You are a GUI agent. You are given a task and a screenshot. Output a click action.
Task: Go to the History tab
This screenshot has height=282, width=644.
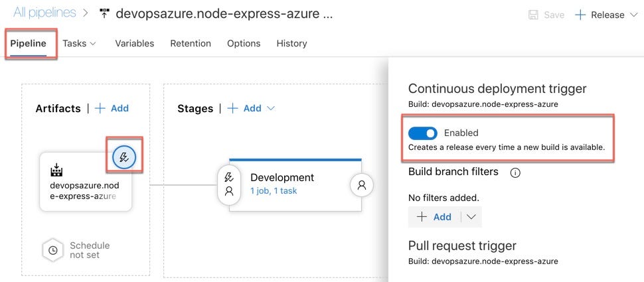[x=291, y=44]
